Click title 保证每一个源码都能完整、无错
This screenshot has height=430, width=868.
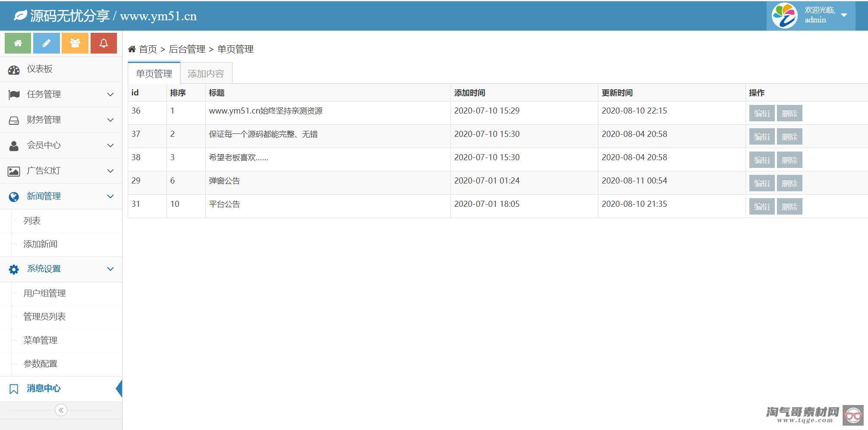263,134
